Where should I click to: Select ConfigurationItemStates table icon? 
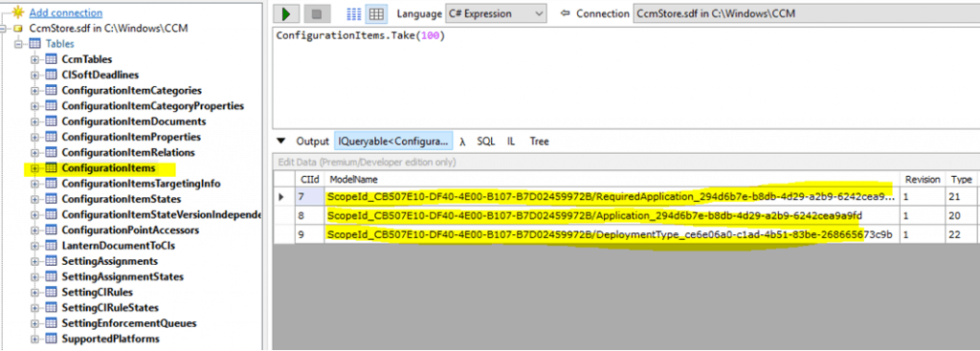[x=52, y=199]
